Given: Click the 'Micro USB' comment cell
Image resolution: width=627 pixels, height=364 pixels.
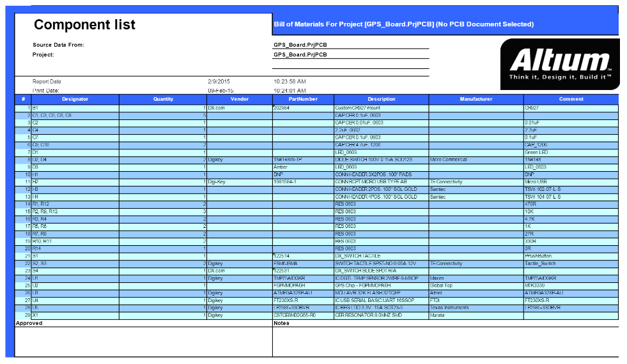Looking at the screenshot, I should pyautogui.click(x=571, y=182).
